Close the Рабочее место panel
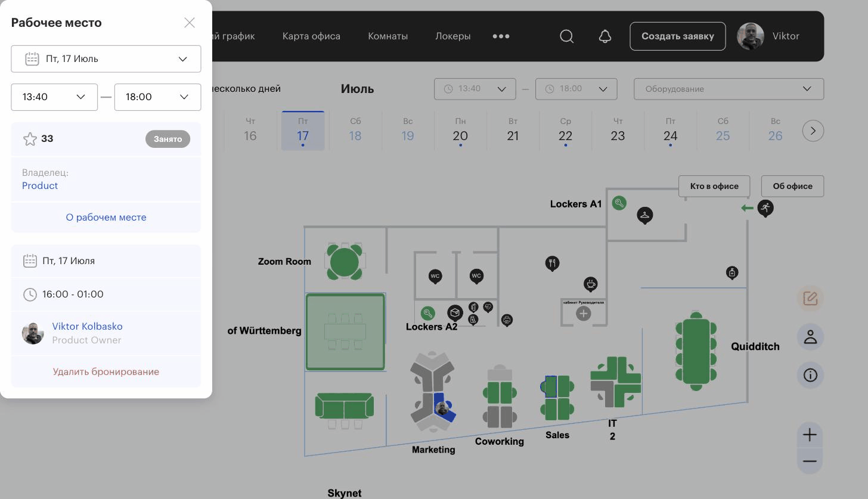Image resolution: width=868 pixels, height=499 pixels. coord(190,23)
